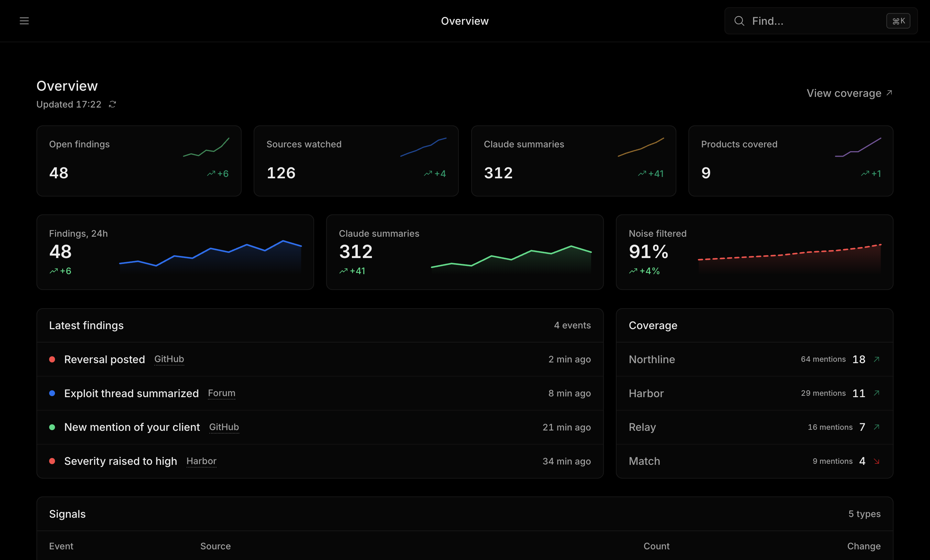Open the View coverage link
This screenshot has height=560, width=930.
point(849,93)
